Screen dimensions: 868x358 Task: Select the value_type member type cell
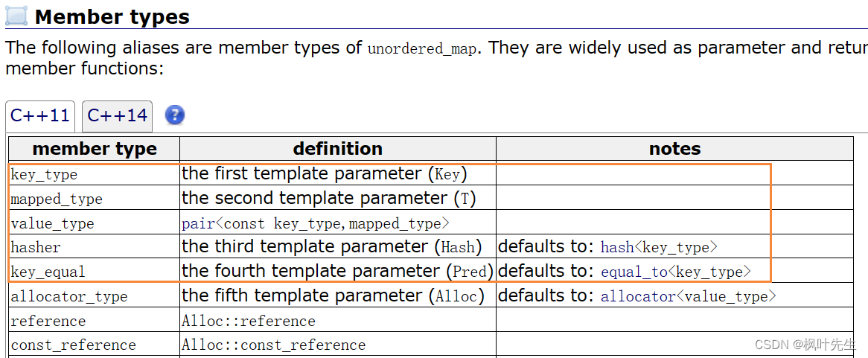[x=94, y=223]
